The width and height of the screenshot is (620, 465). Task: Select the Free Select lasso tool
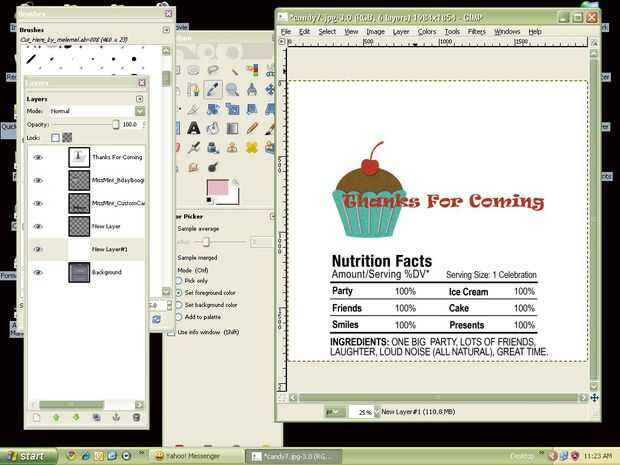pyautogui.click(x=213, y=70)
